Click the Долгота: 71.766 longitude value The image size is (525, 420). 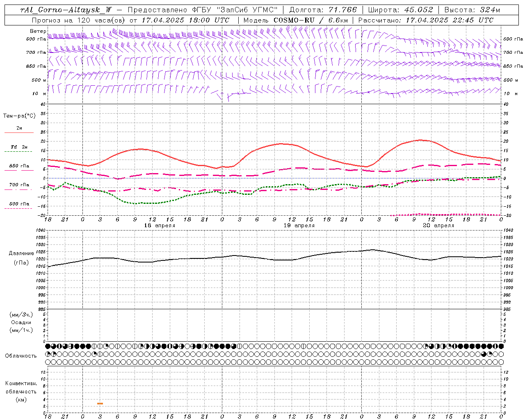click(323, 10)
